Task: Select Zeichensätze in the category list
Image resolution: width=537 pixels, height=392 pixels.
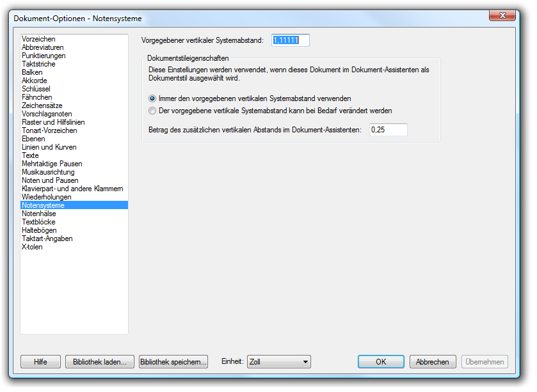Action: (74, 106)
